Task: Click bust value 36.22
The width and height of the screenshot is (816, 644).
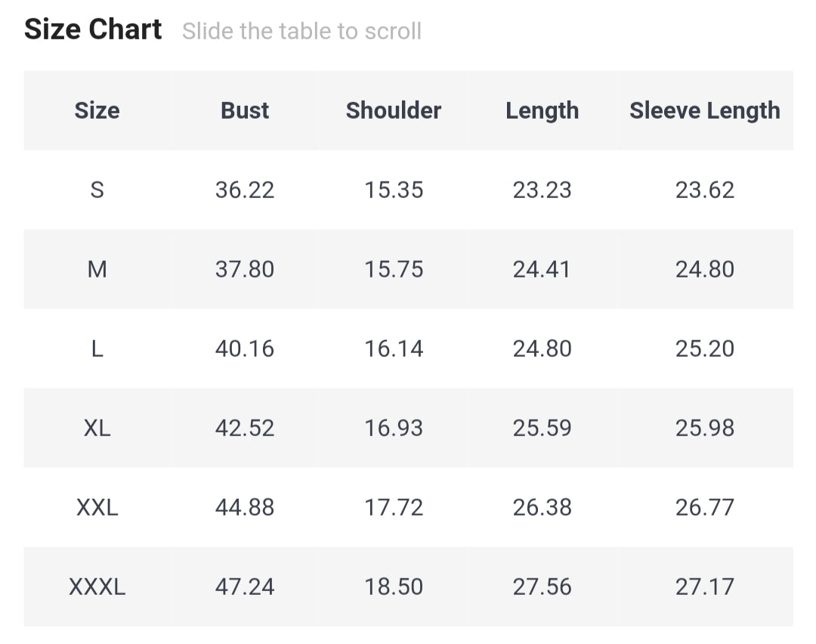Action: pyautogui.click(x=245, y=190)
